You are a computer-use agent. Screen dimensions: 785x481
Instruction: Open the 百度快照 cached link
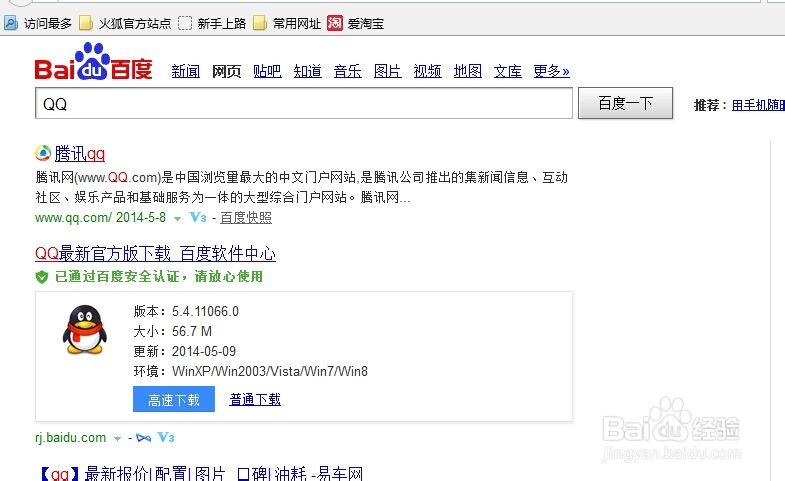(246, 218)
